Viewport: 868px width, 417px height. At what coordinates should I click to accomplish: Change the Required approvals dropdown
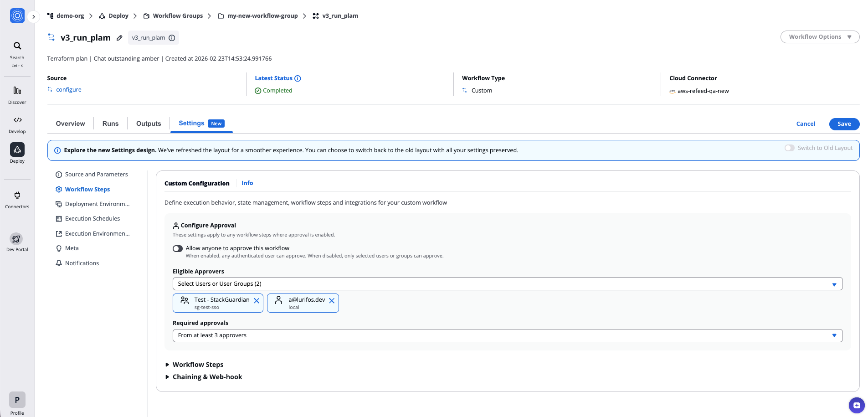coord(834,335)
